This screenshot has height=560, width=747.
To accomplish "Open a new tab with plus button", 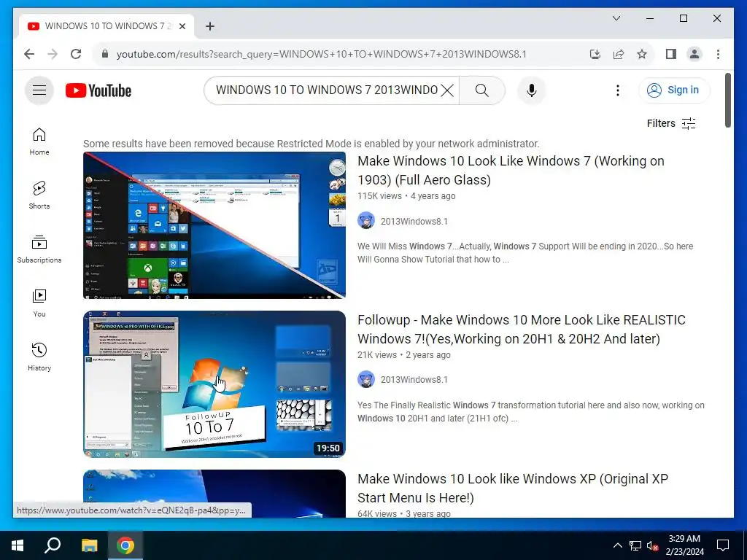I will coord(209,26).
